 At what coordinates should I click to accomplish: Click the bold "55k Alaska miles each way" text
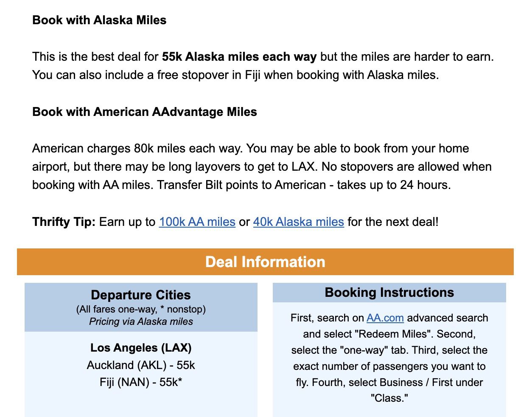239,56
